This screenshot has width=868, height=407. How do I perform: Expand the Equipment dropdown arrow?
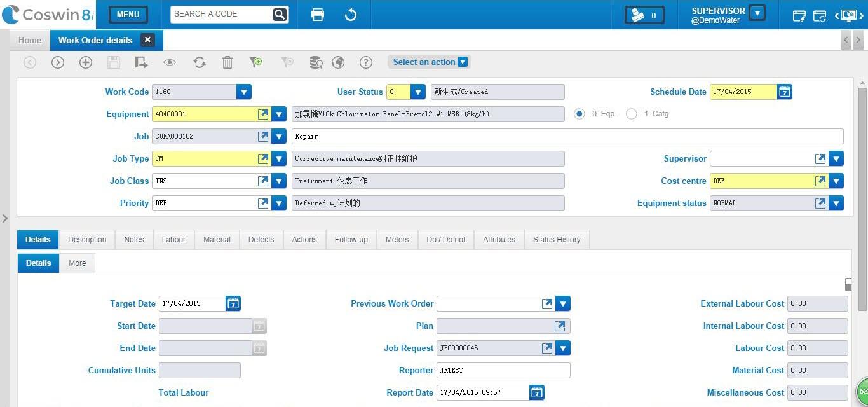[x=279, y=114]
